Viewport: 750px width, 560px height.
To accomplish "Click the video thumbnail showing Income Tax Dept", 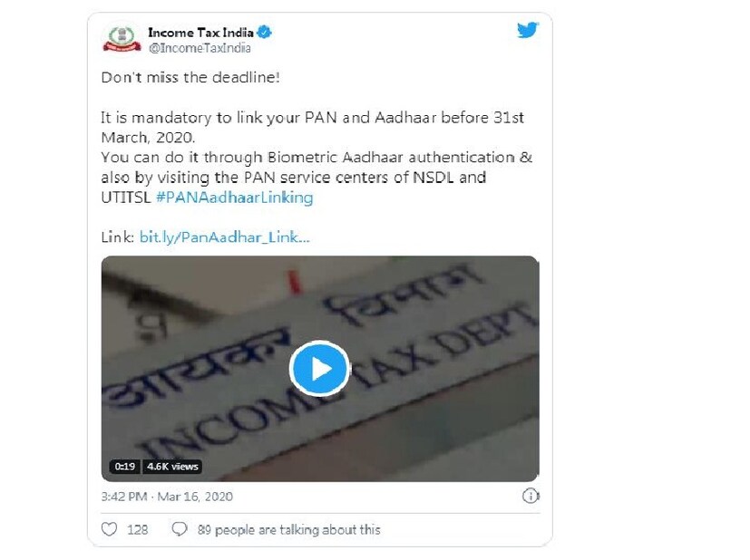I will (320, 369).
